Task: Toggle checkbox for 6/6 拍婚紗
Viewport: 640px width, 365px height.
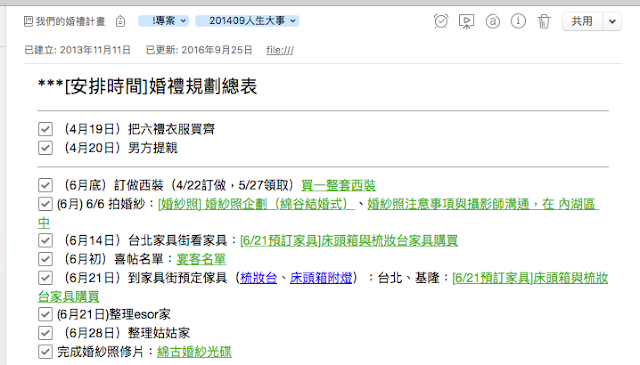Action: coord(45,204)
